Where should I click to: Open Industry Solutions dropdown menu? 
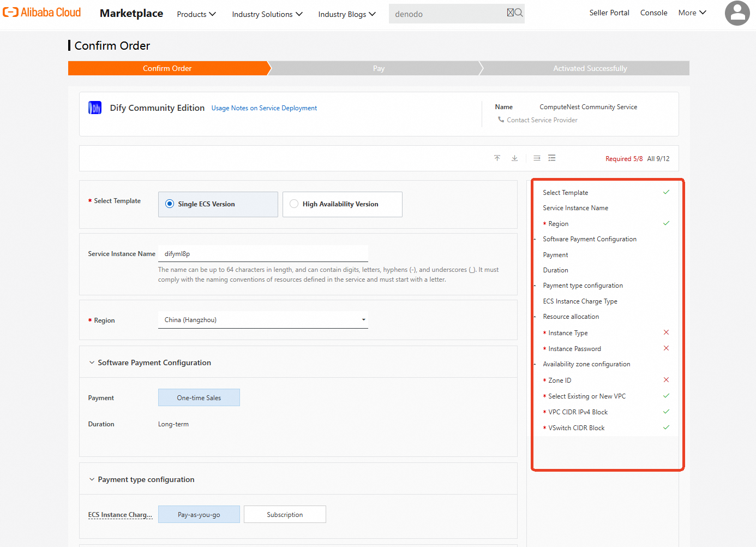tap(267, 14)
